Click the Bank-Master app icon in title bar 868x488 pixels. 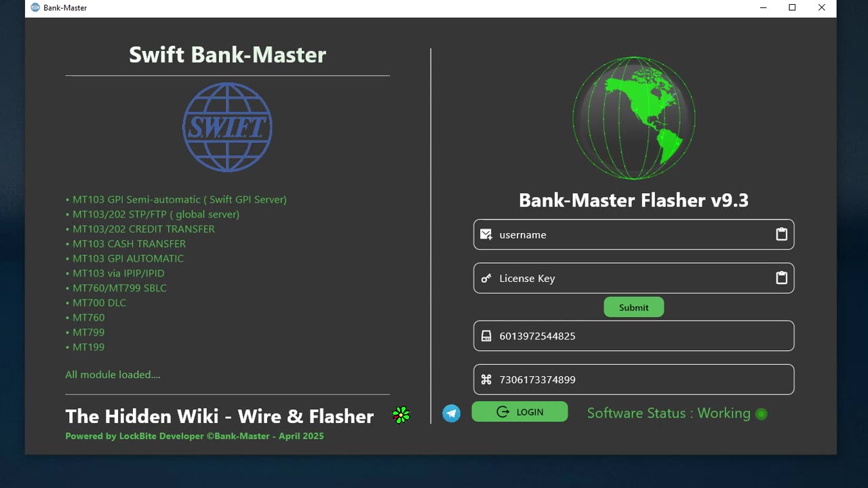coord(35,8)
